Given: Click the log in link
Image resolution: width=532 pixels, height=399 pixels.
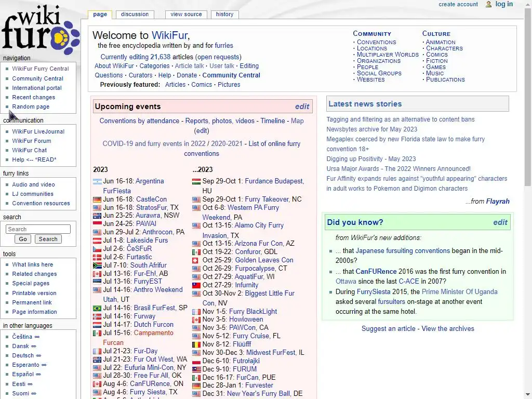Looking at the screenshot, I should pyautogui.click(x=504, y=4).
